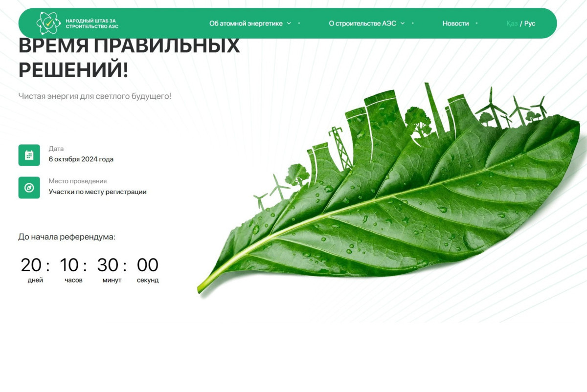Switch the site language to Каз
Screen dimensions: 587x392
(512, 22)
